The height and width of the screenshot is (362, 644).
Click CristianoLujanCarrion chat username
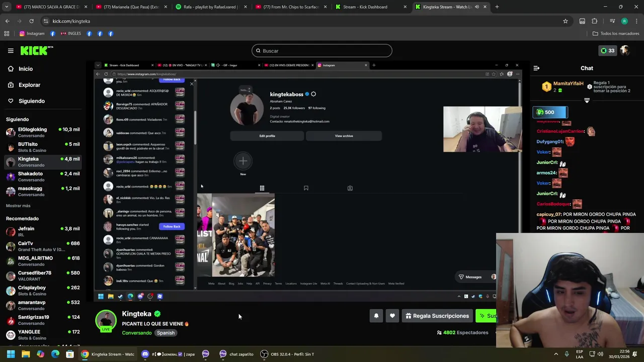(560, 131)
